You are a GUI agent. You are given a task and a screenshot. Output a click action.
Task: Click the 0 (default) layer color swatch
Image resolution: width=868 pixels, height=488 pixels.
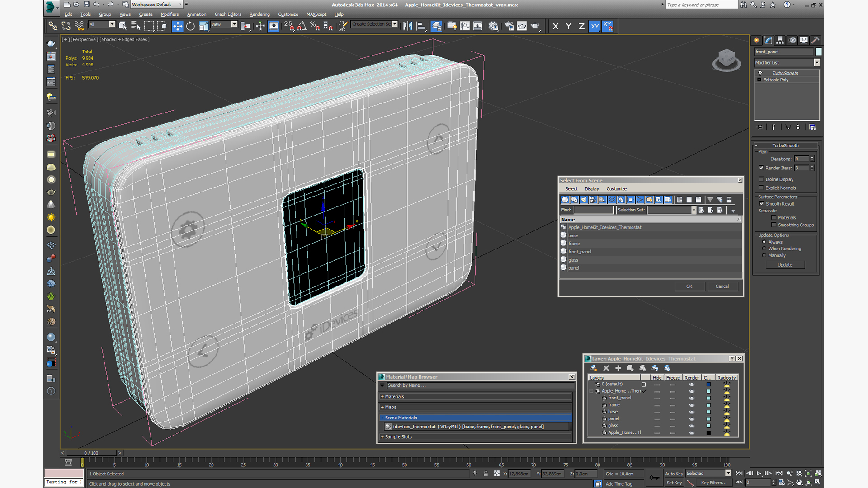[x=708, y=385]
